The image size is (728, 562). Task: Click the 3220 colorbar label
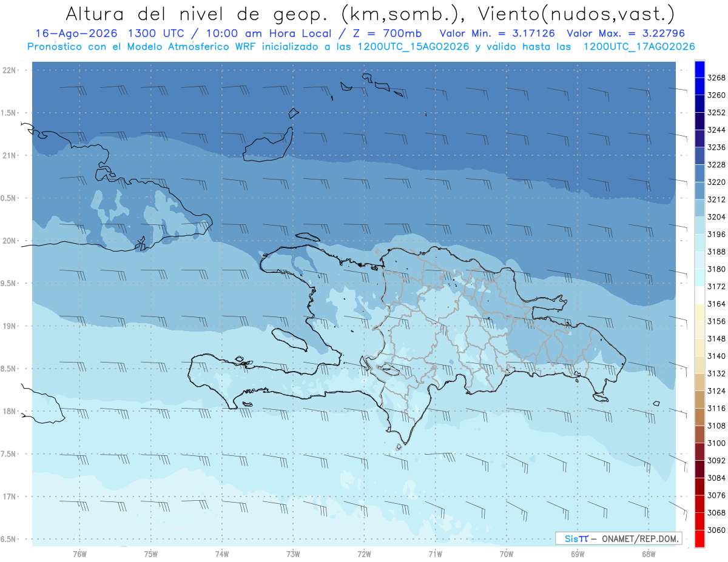click(716, 182)
